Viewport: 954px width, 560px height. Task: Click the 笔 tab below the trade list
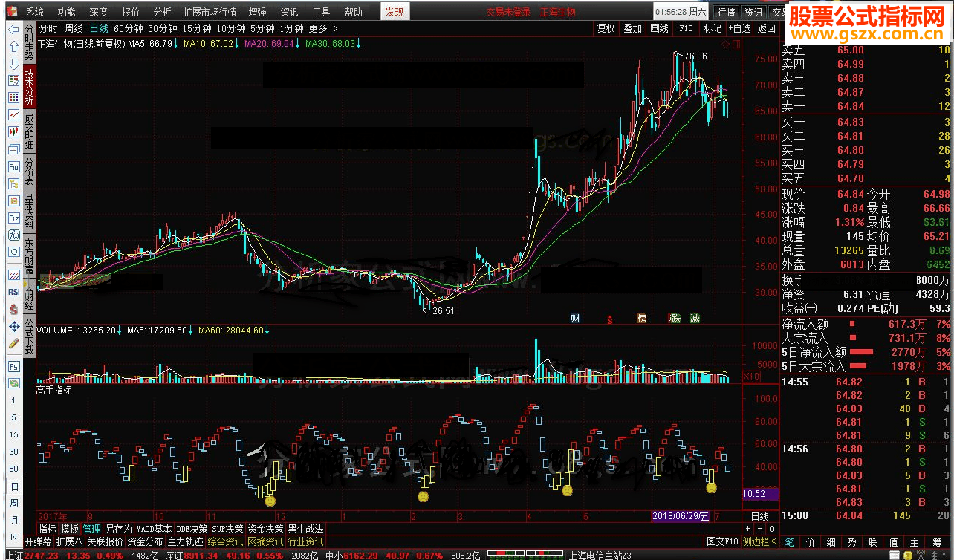click(x=789, y=542)
